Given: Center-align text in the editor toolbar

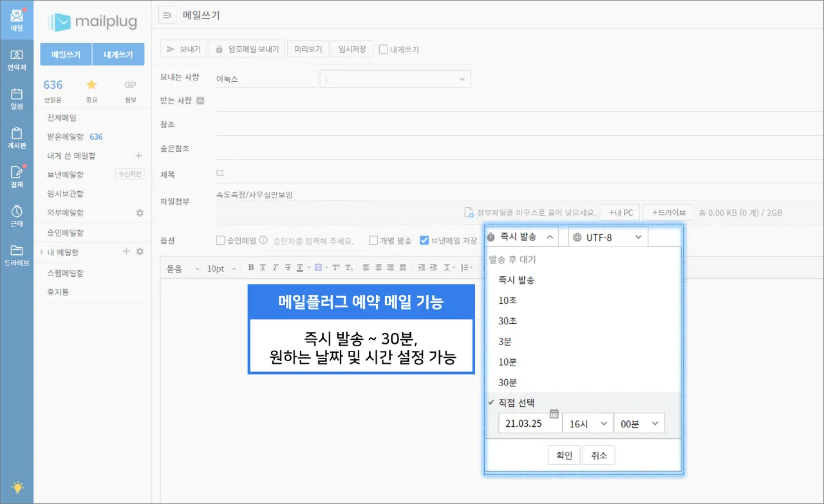Looking at the screenshot, I should click(378, 268).
